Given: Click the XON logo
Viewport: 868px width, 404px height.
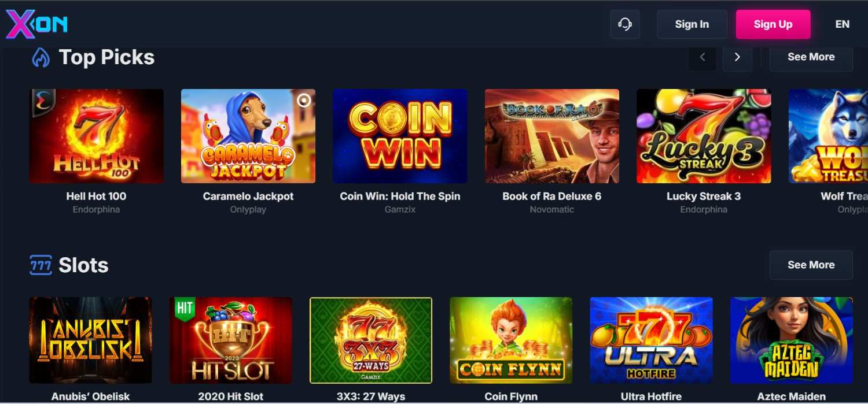Looking at the screenshot, I should 37,24.
